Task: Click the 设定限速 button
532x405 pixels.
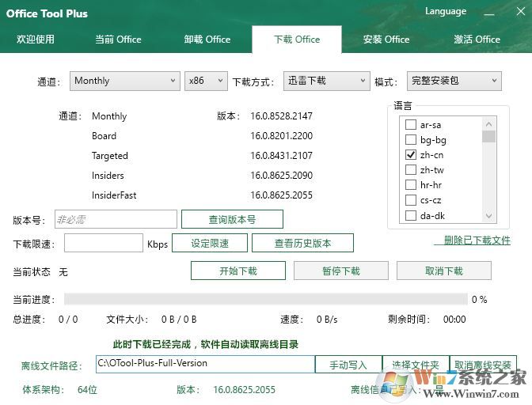Action: [210, 243]
